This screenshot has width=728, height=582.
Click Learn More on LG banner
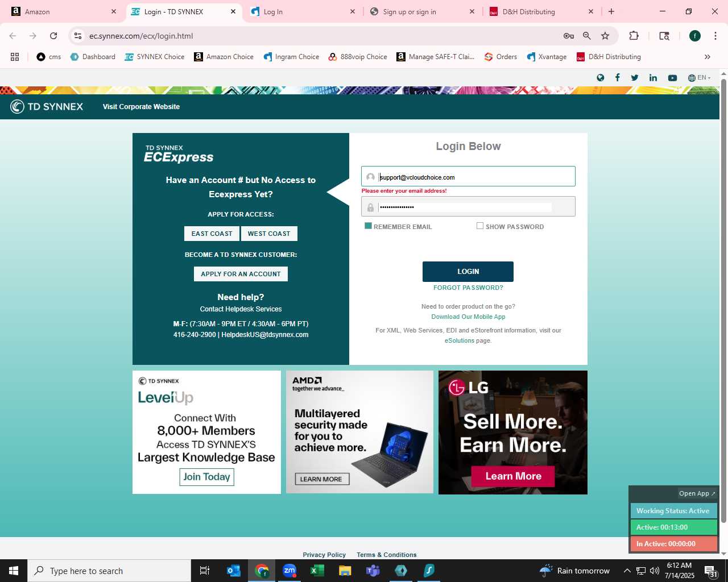(513, 476)
